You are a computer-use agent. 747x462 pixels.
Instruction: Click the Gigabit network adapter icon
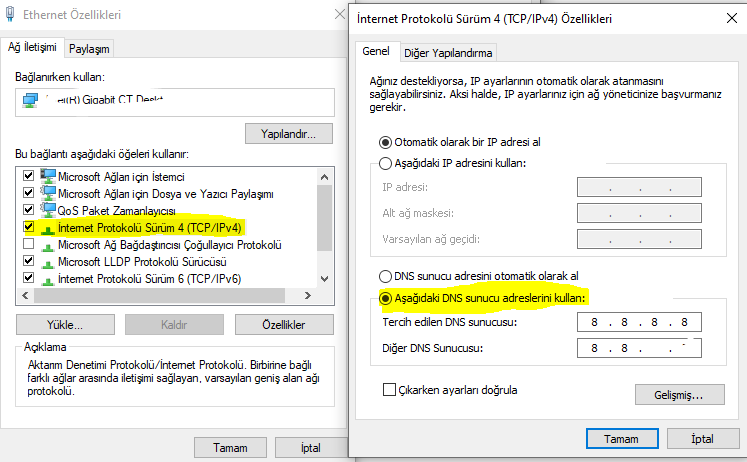[x=30, y=99]
